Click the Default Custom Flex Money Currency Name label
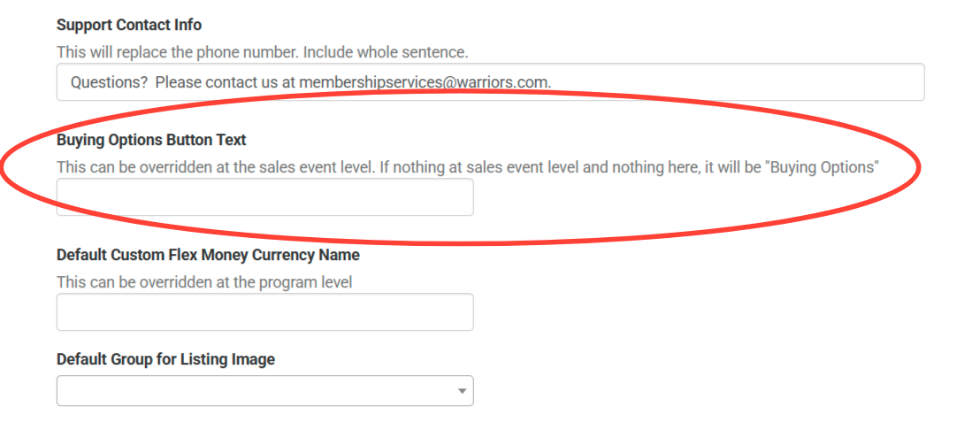This screenshot has width=980, height=430. (x=208, y=255)
